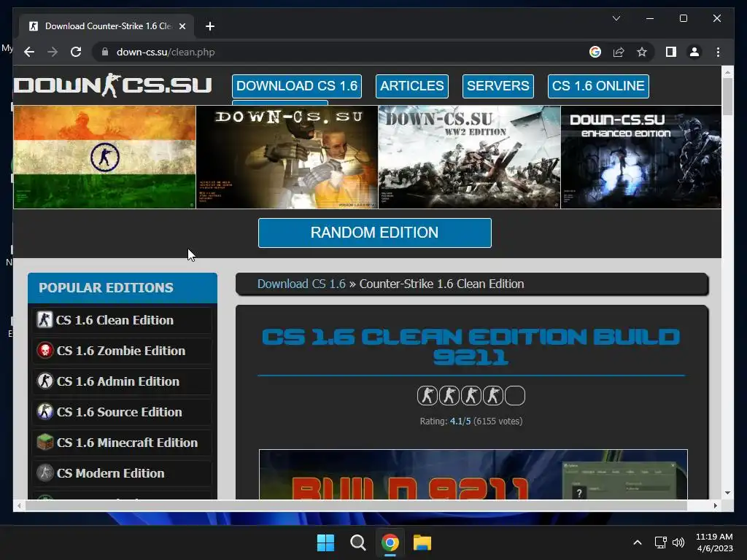Share this page using the share icon
The height and width of the screenshot is (560, 747).
click(x=619, y=52)
